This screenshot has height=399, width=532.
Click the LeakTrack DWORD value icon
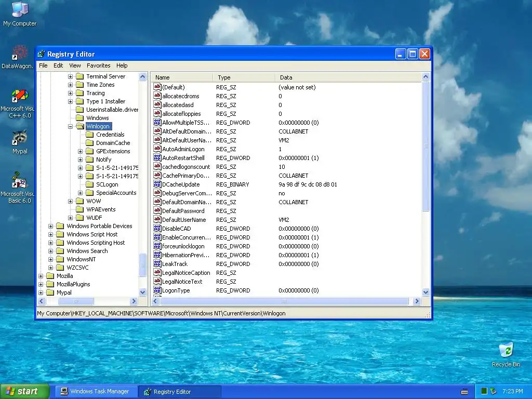pyautogui.click(x=157, y=263)
